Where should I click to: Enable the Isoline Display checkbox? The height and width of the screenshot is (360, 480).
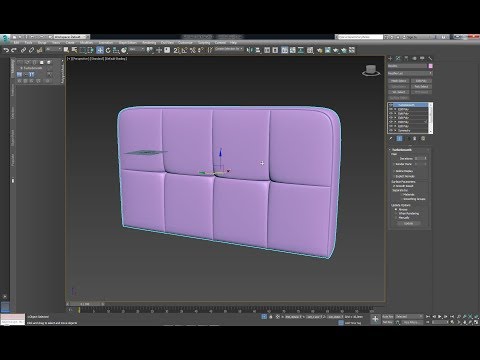[x=394, y=171]
